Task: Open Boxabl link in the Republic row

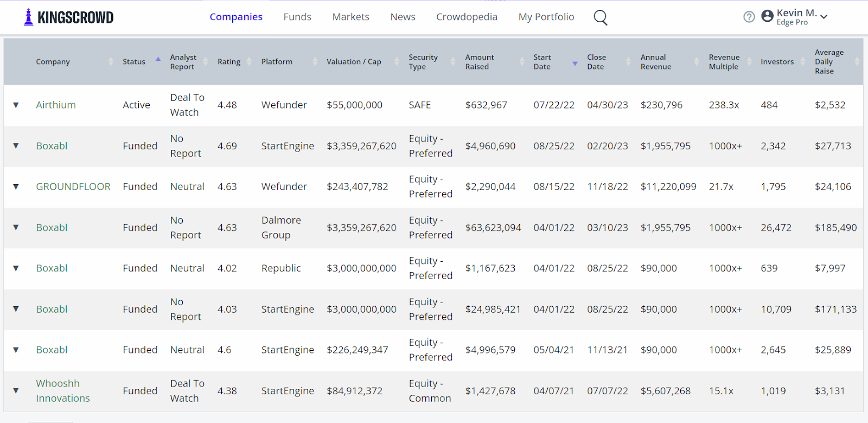Action: point(52,268)
